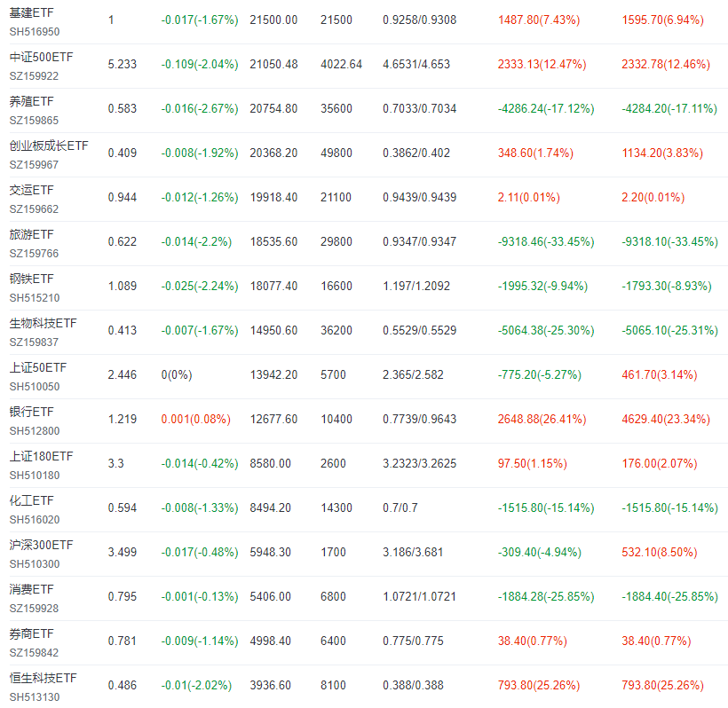Select market value 8580.00 for 上证180ETF

click(271, 463)
